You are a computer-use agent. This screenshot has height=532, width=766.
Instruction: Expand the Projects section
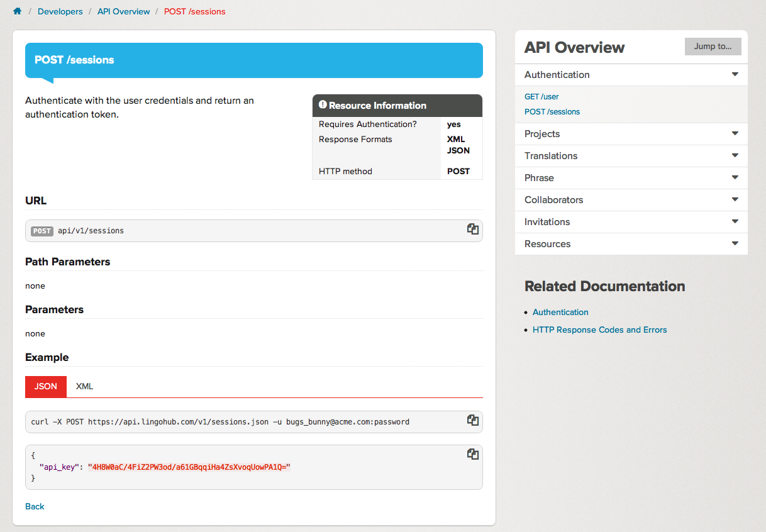pos(735,134)
